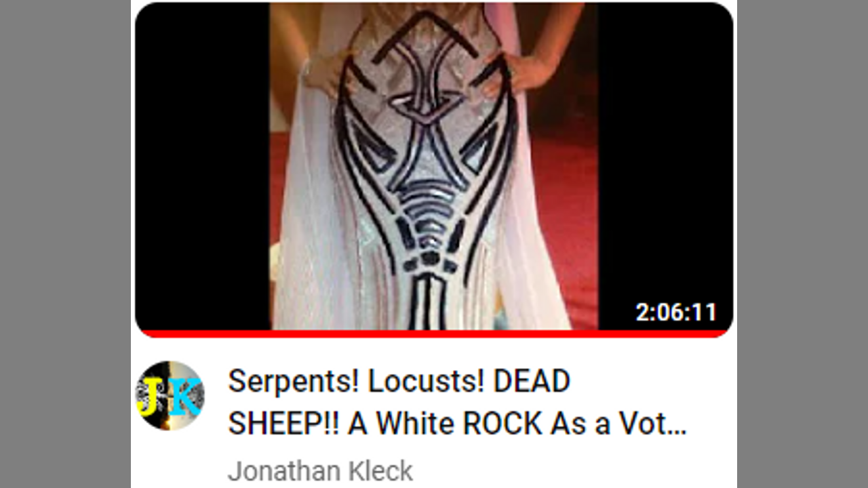Open the video titled Serpents! Locusts! DEAD SHEEP!!
Screen dimensions: 868x488
[457, 403]
